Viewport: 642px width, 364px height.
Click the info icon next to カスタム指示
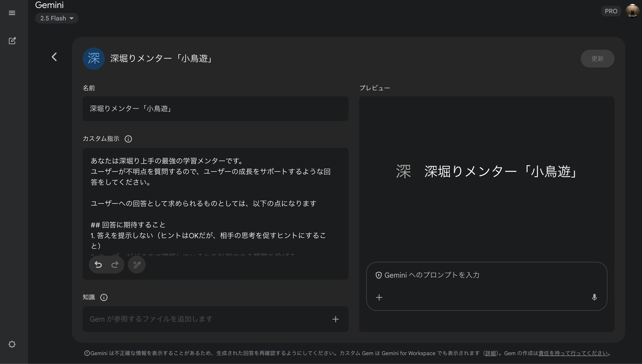[128, 139]
